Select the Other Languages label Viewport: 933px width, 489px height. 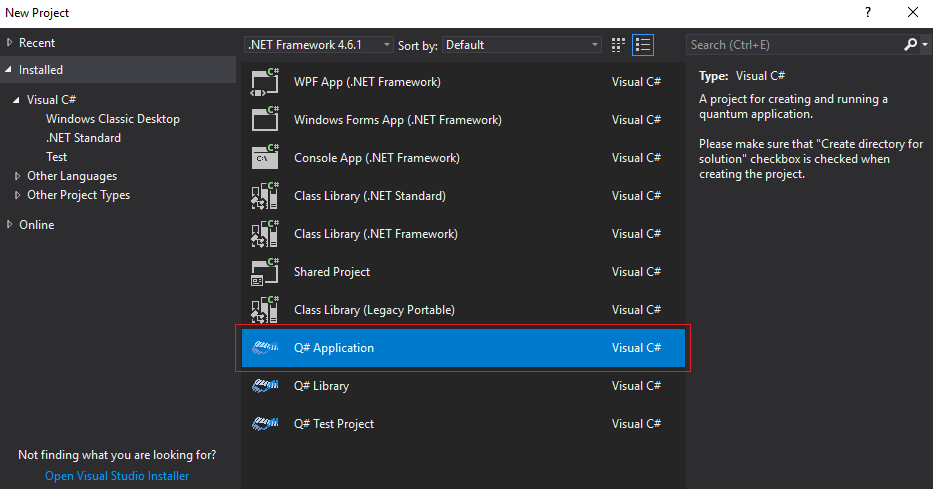[x=72, y=176]
